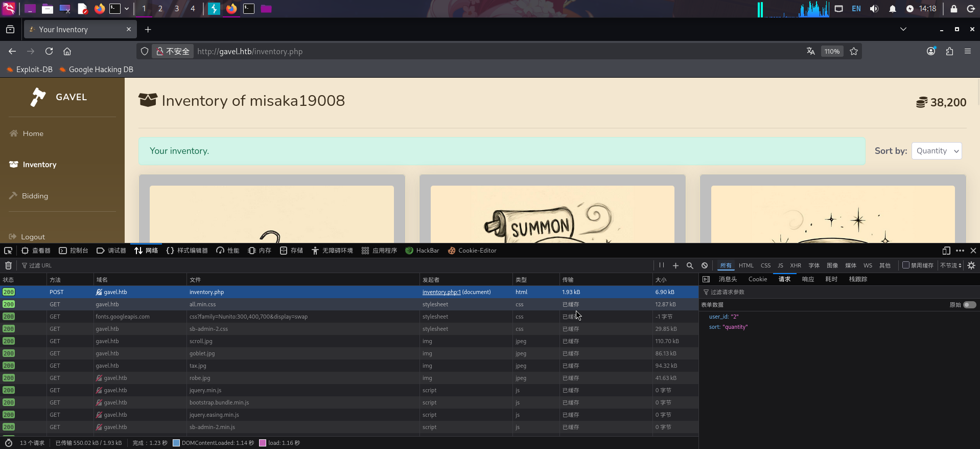Open the HackBar devtools tab
The width and height of the screenshot is (980, 449).
[422, 251]
